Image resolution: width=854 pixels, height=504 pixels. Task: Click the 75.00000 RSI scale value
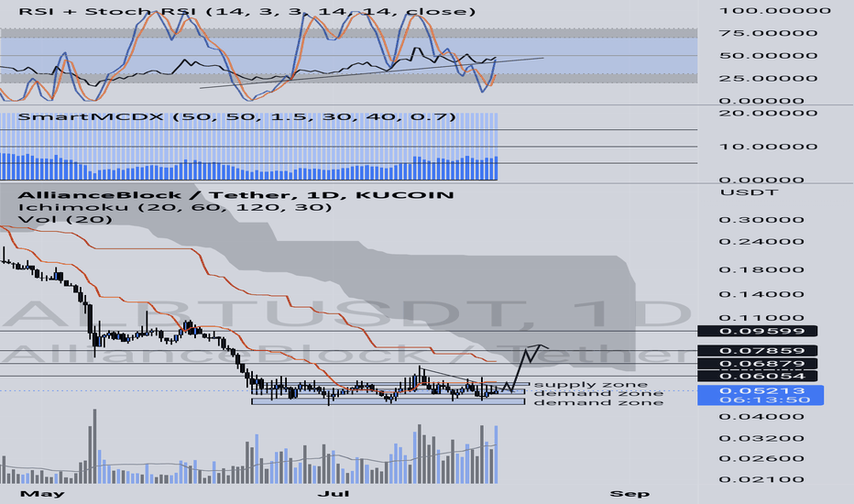(x=768, y=33)
